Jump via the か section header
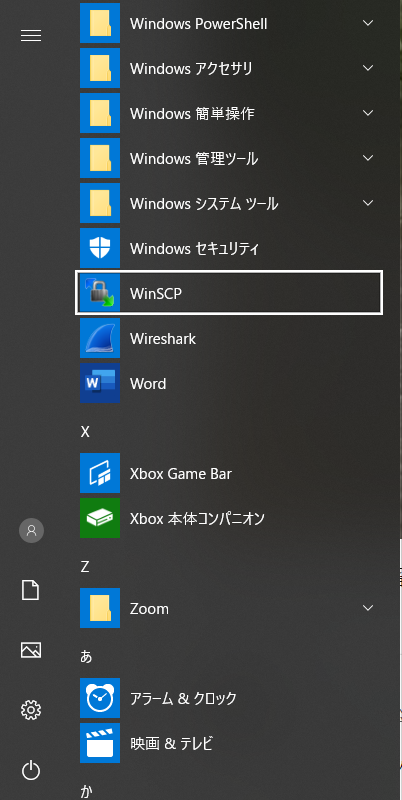402x800 pixels. [86, 791]
